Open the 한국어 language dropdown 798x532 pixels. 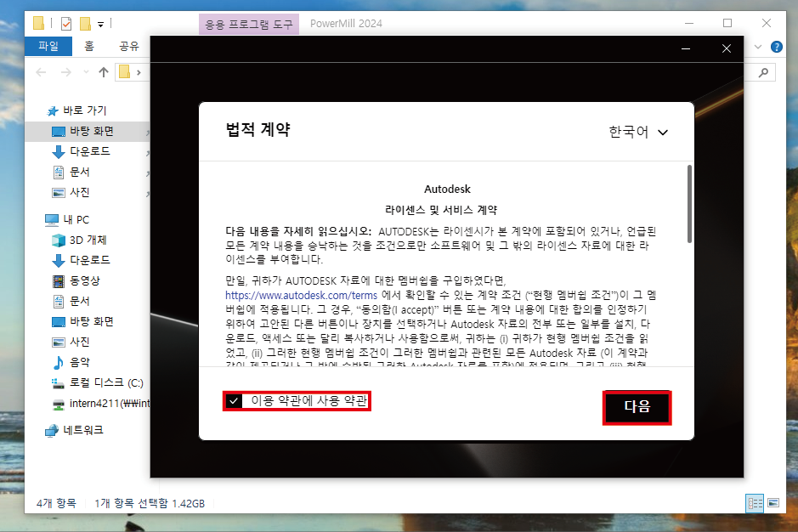pyautogui.click(x=638, y=132)
